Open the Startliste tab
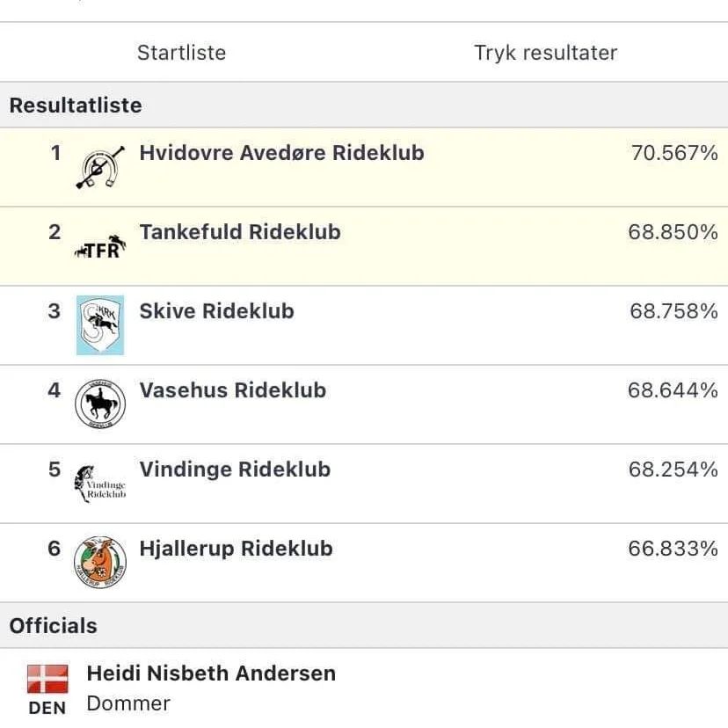728x728 pixels. coord(181,53)
